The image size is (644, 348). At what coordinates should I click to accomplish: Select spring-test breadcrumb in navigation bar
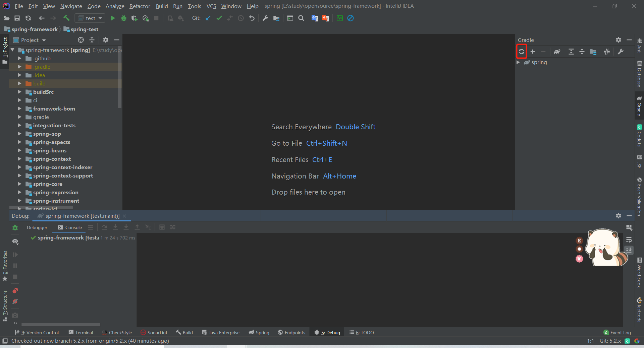point(81,29)
